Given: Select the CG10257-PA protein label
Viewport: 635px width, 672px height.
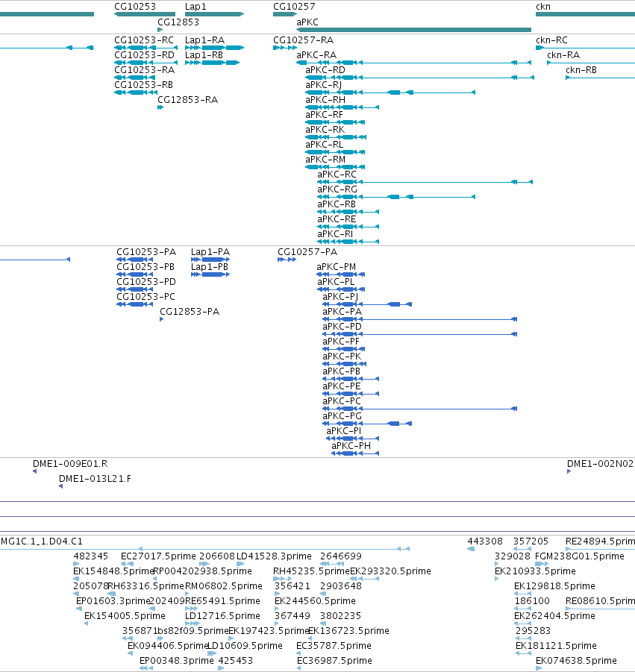Looking at the screenshot, I should pos(307,251).
